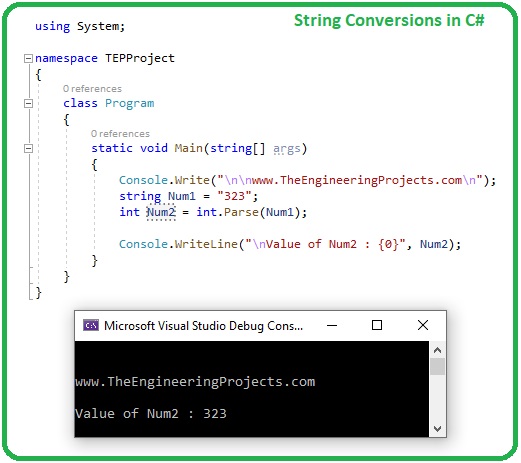Minimize the Debug Console window
The height and width of the screenshot is (463, 521).
(332, 325)
